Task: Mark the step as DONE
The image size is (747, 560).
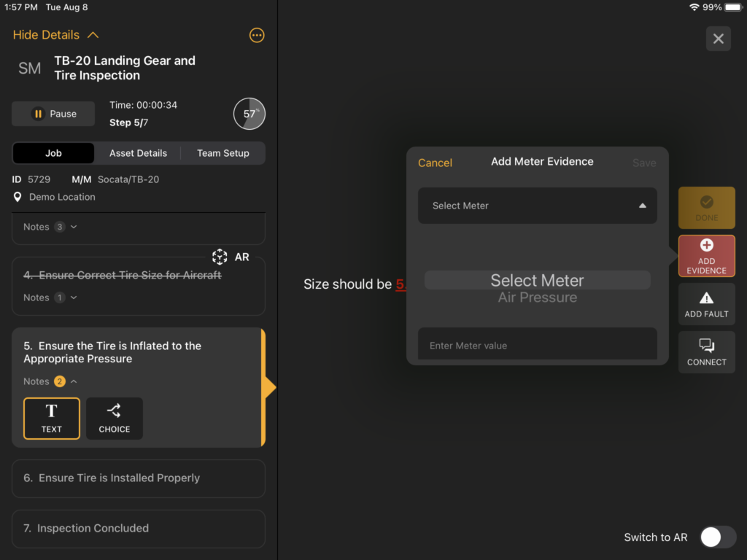Action: [706, 208]
